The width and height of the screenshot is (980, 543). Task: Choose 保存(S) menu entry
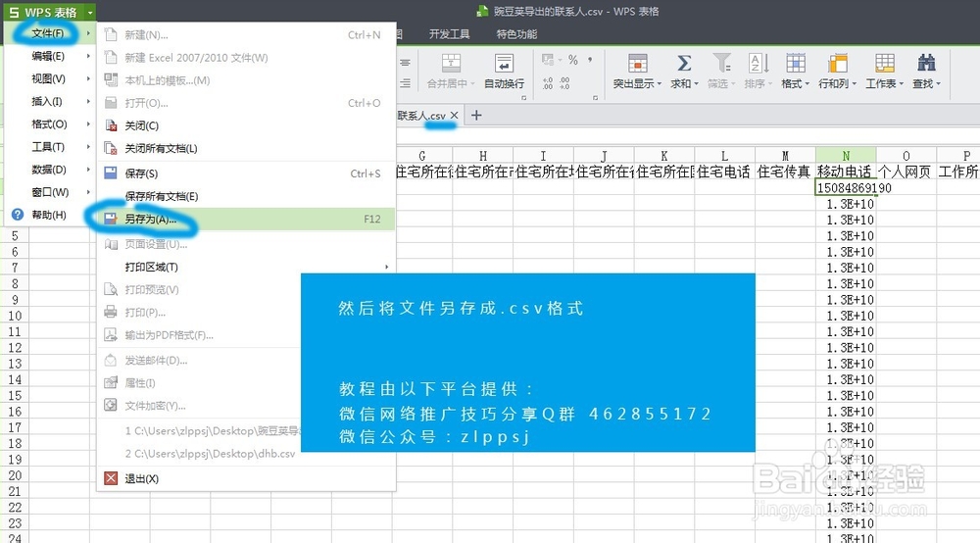[x=246, y=173]
